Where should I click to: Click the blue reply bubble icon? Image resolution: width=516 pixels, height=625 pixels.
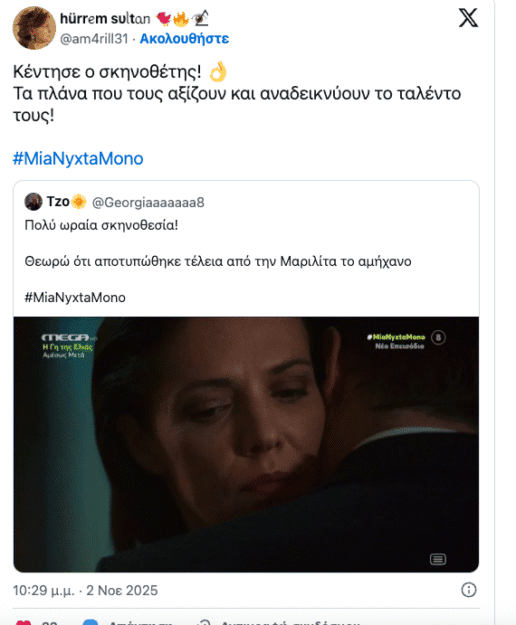(90, 622)
